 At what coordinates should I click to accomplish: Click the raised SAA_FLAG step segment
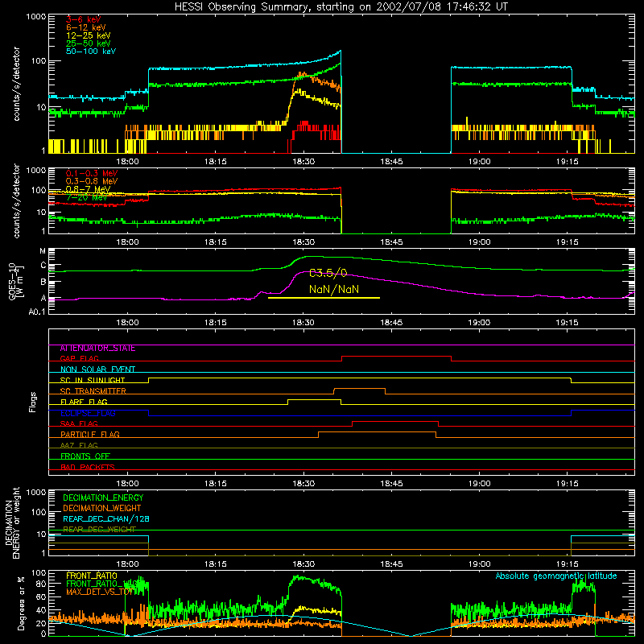[x=395, y=421]
